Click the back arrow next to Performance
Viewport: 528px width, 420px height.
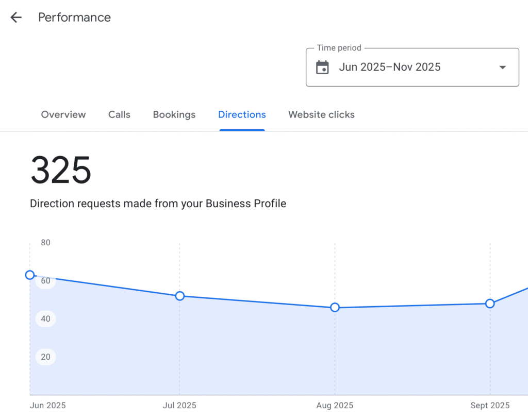point(16,18)
